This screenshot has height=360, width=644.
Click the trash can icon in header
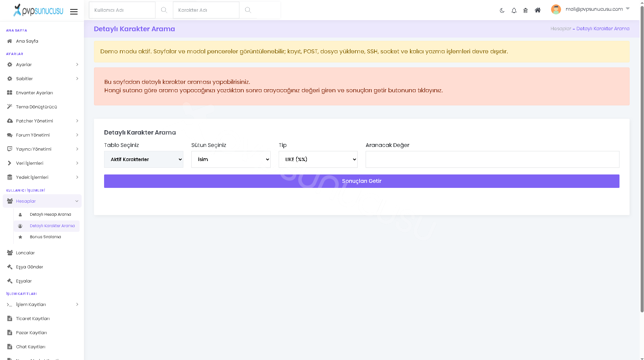(x=525, y=10)
